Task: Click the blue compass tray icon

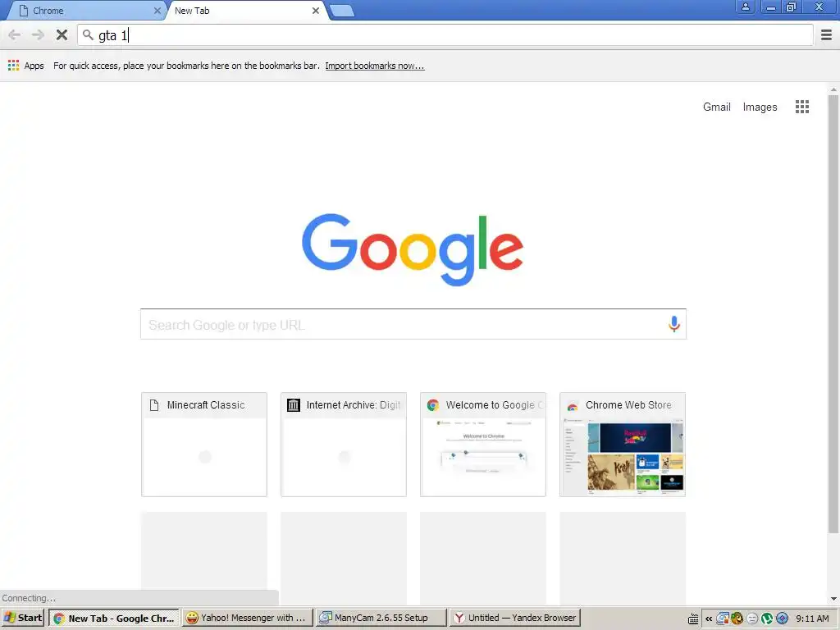Action: (782, 619)
